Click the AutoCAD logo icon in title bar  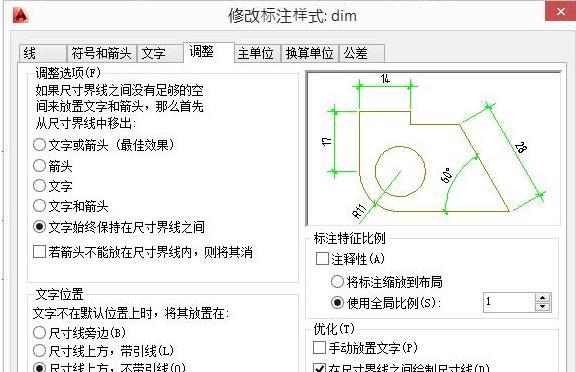point(21,16)
